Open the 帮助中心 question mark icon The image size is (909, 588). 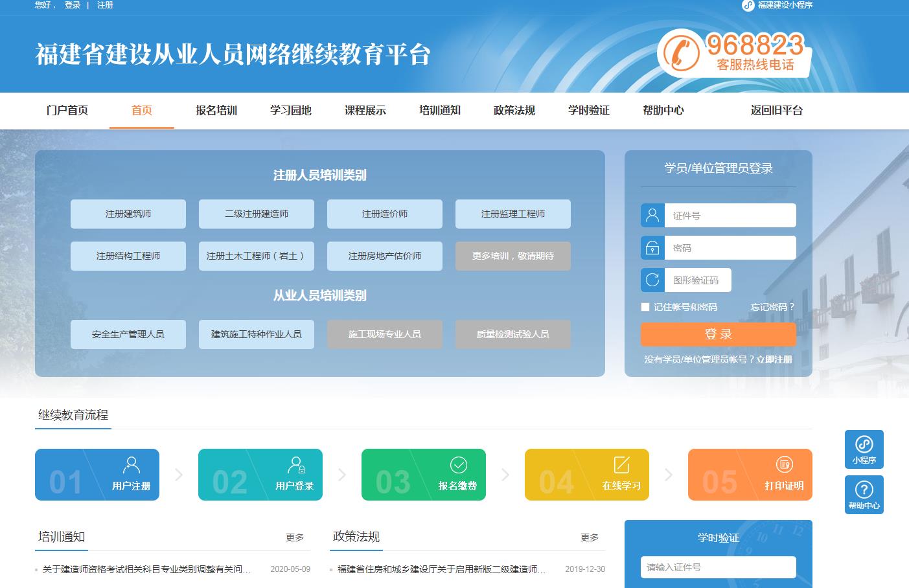pos(864,490)
